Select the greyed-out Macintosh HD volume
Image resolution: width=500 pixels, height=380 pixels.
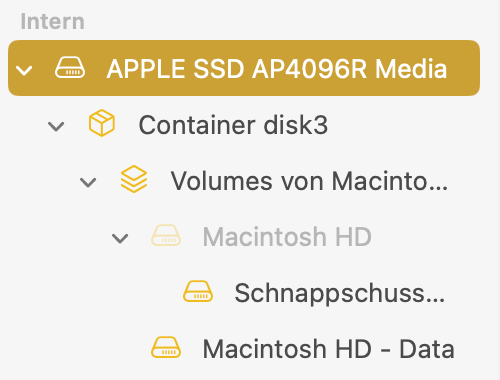pos(287,237)
